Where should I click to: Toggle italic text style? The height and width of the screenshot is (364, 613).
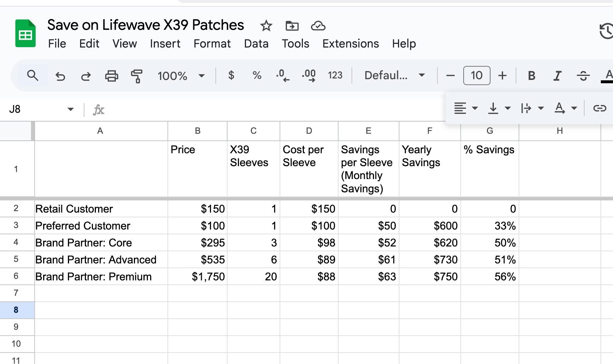[557, 76]
